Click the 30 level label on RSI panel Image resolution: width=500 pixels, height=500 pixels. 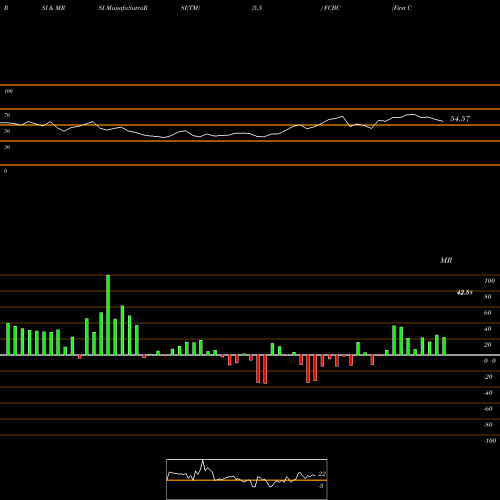click(7, 147)
